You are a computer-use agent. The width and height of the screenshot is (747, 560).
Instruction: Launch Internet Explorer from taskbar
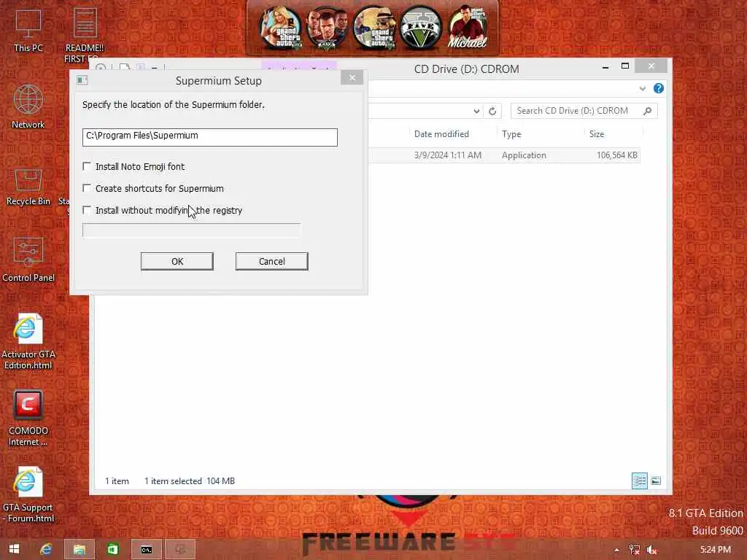[46, 549]
